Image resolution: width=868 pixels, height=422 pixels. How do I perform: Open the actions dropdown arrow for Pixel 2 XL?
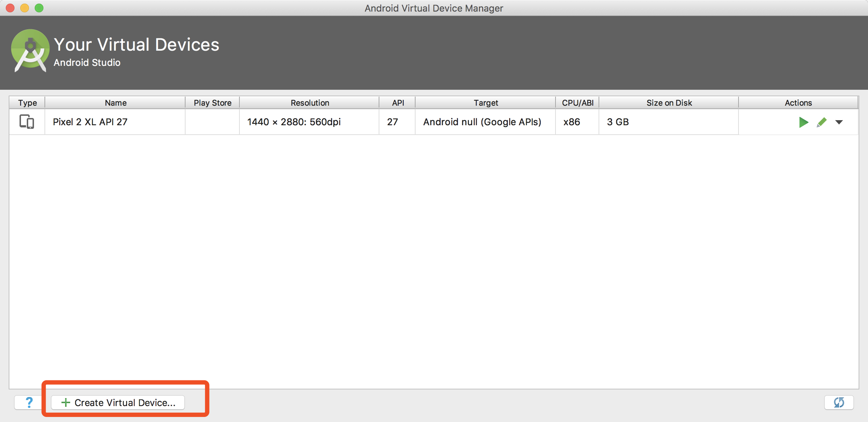(x=839, y=122)
